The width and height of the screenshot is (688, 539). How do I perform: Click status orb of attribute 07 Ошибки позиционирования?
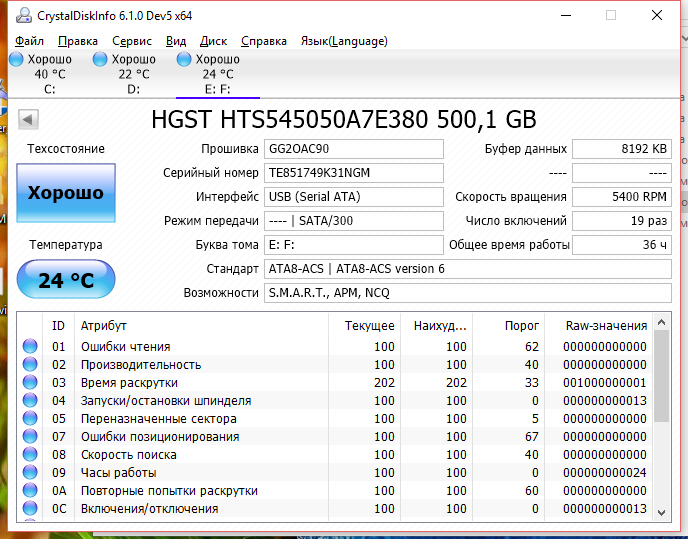coord(30,436)
